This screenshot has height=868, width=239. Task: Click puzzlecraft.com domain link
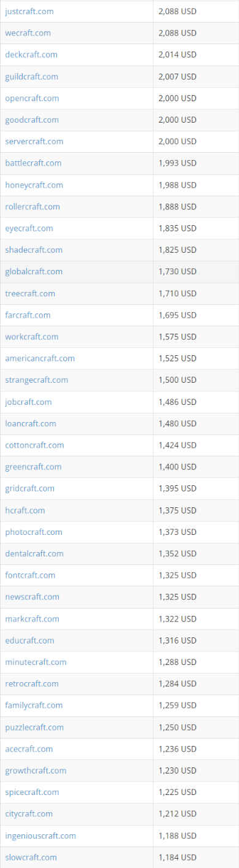click(x=34, y=728)
